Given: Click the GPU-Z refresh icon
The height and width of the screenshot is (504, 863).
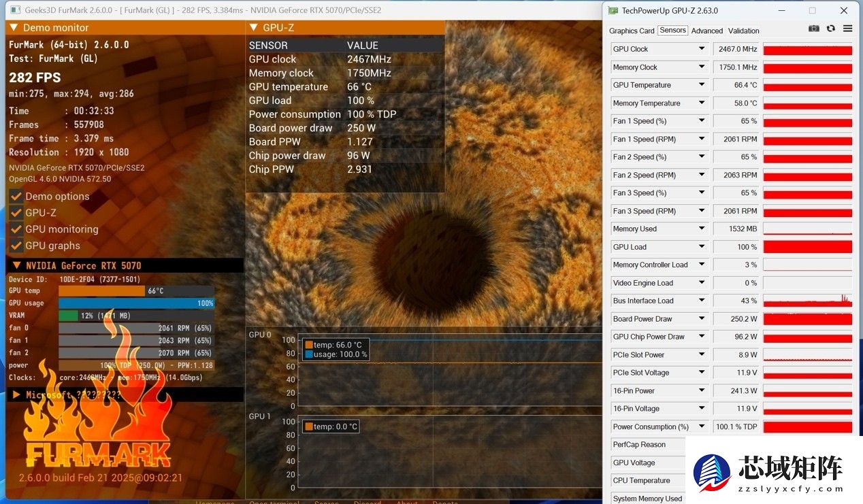Looking at the screenshot, I should click(x=831, y=29).
